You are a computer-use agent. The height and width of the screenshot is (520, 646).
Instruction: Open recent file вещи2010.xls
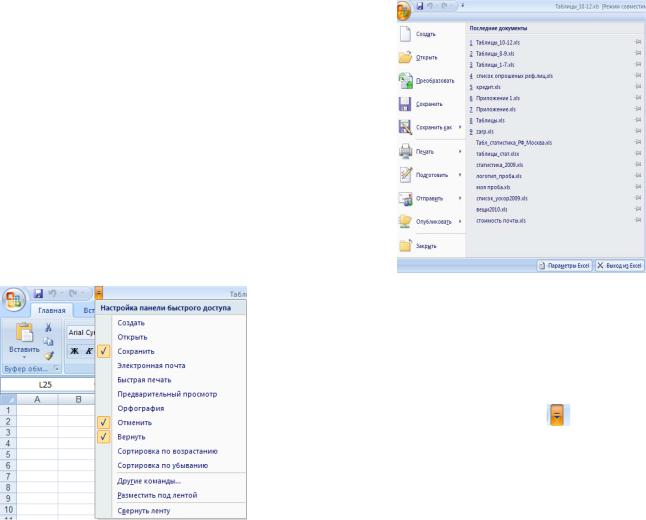[492, 209]
